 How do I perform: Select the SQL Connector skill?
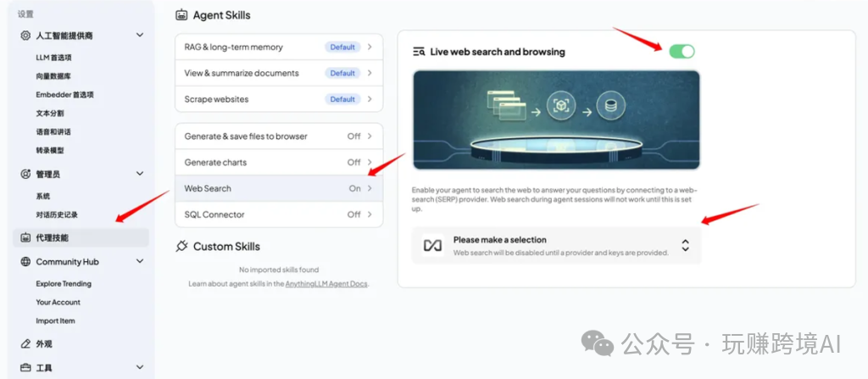(278, 215)
